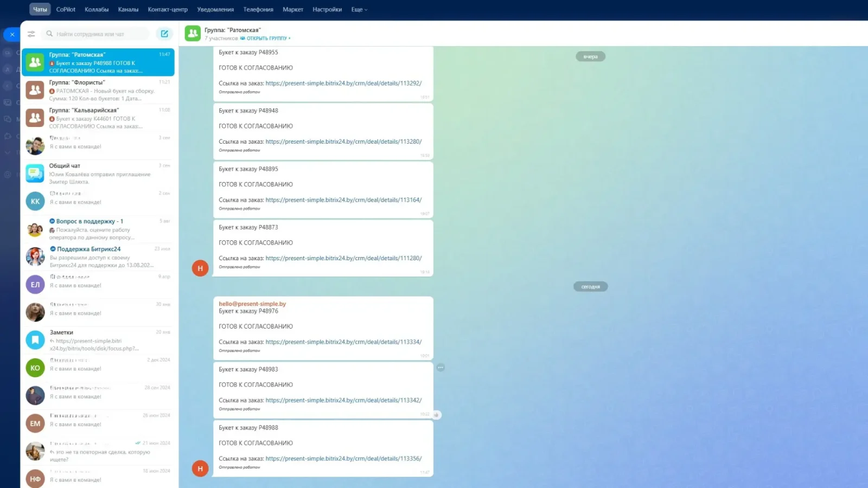Switch to the CoPilot tab
This screenshot has width=868, height=488.
coord(66,10)
